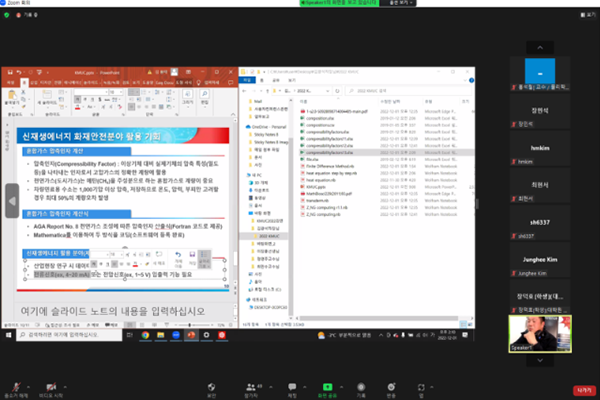Click the new slide button in PowerPoint
Screen dimensions: 600x400
coord(47,95)
